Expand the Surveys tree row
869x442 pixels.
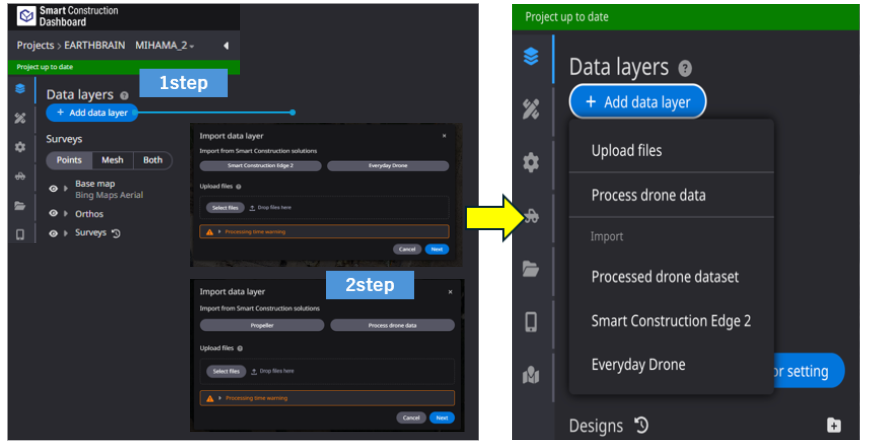(x=66, y=233)
